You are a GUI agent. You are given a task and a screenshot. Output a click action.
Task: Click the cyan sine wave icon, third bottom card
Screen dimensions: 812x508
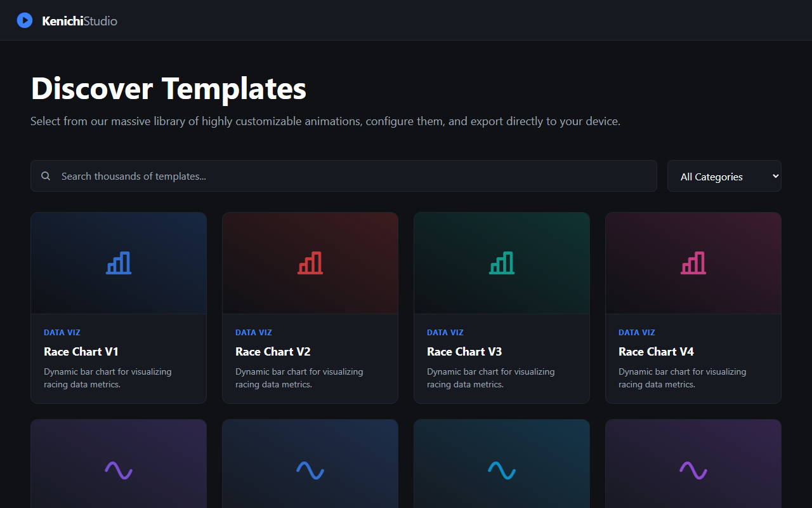(x=501, y=471)
